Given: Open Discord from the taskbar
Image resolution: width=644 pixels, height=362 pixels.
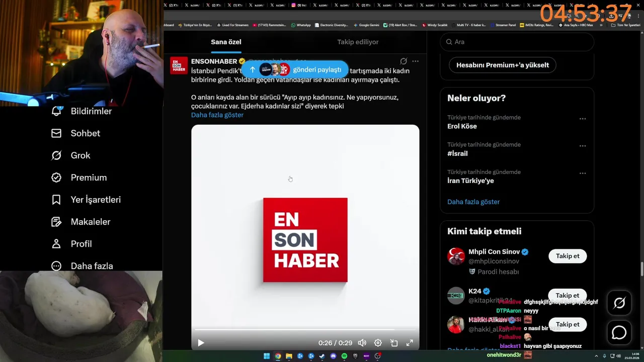Looking at the screenshot, I should (333, 356).
